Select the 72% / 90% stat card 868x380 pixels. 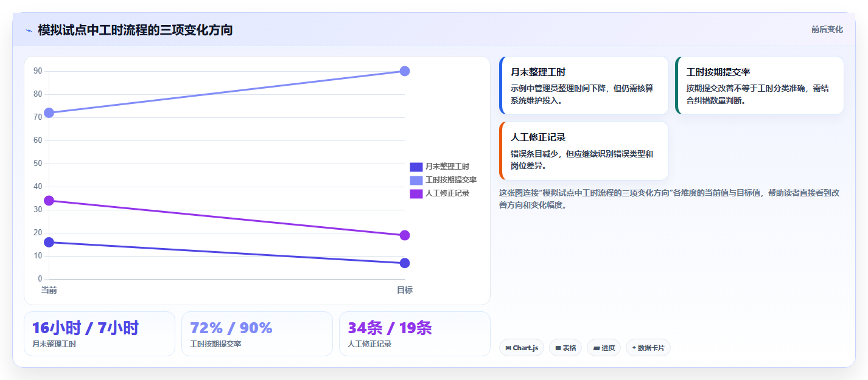[257, 334]
